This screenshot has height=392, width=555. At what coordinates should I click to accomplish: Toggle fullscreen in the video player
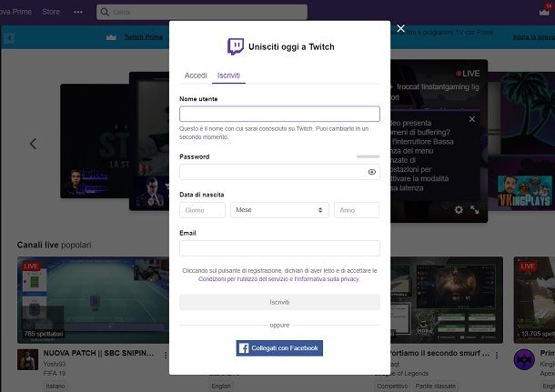(x=475, y=210)
